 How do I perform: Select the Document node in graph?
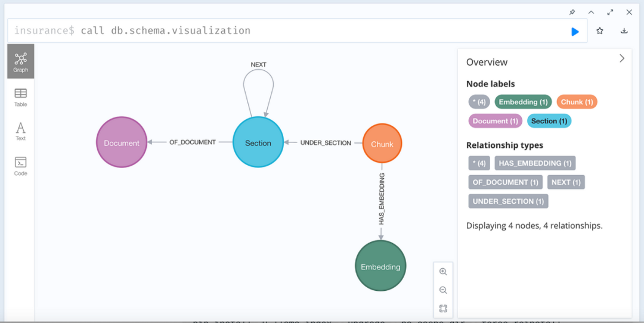pyautogui.click(x=122, y=142)
